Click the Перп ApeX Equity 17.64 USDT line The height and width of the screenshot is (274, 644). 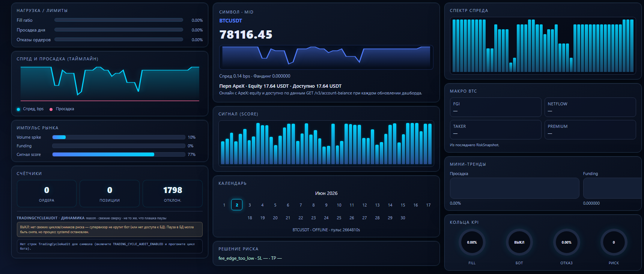pyautogui.click(x=280, y=86)
